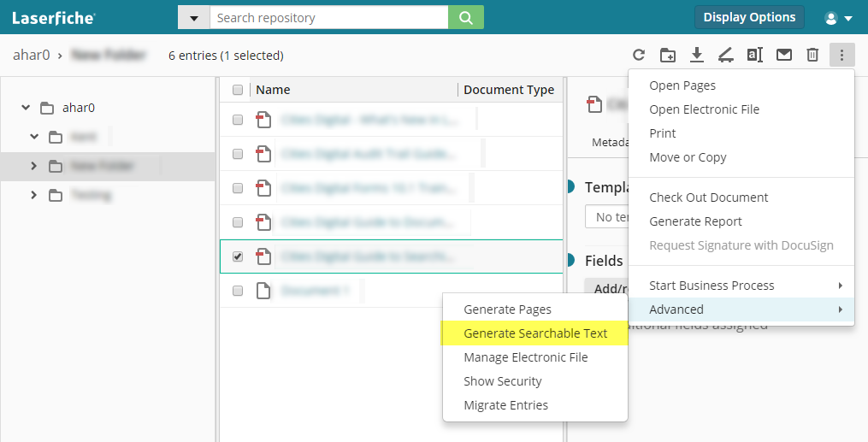Check the checkbox for Document 1
Image resolution: width=868 pixels, height=442 pixels.
point(238,291)
